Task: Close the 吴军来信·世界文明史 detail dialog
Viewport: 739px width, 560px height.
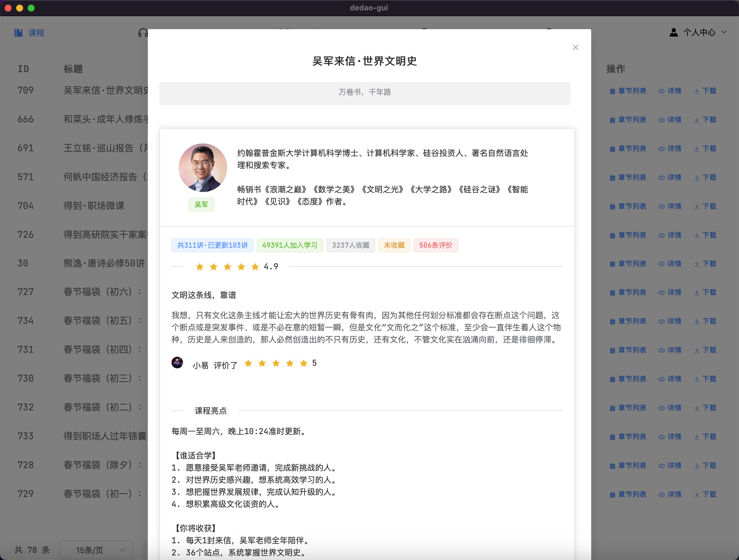Action: pos(575,47)
